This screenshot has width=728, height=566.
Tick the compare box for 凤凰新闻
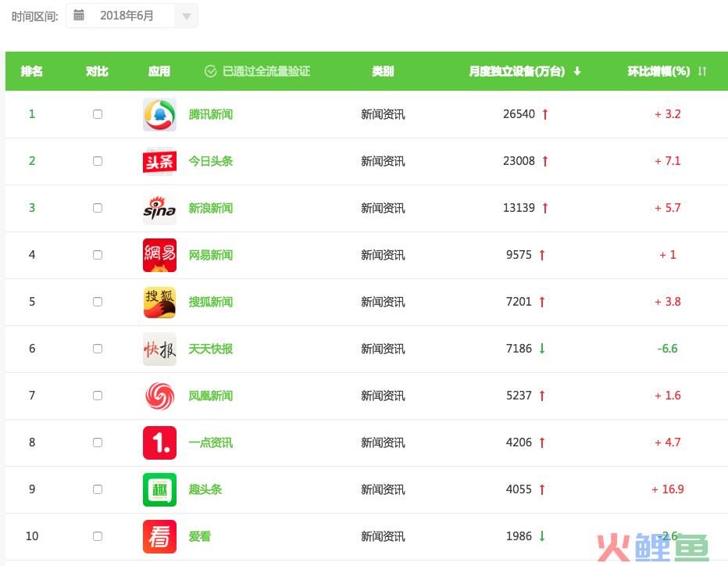(98, 396)
